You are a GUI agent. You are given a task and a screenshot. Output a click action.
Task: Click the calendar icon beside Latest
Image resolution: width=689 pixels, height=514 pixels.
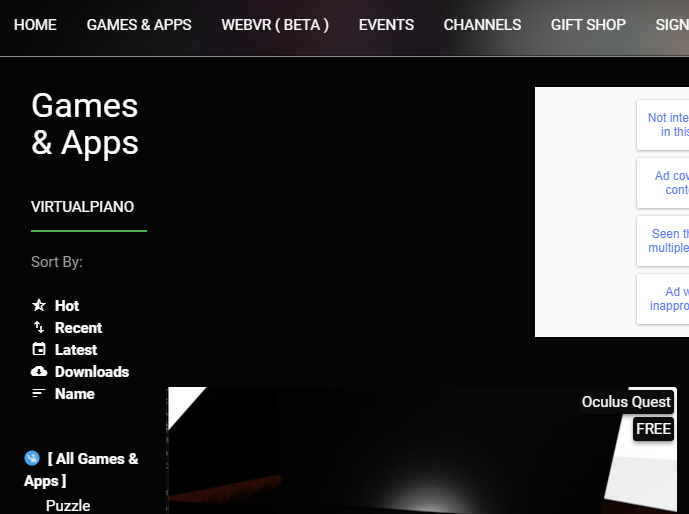[x=39, y=349]
